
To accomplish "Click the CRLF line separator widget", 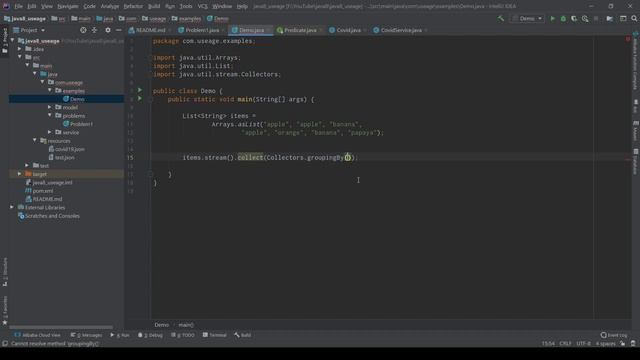I will point(565,344).
